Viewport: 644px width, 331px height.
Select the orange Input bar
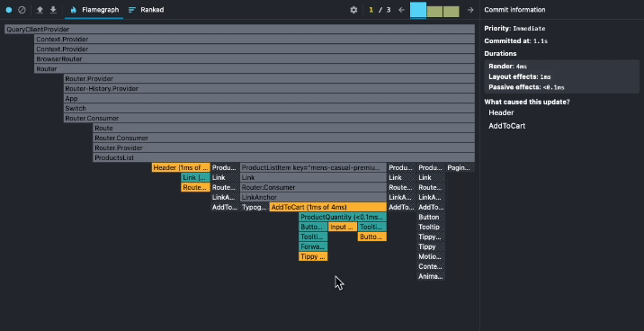(343, 227)
